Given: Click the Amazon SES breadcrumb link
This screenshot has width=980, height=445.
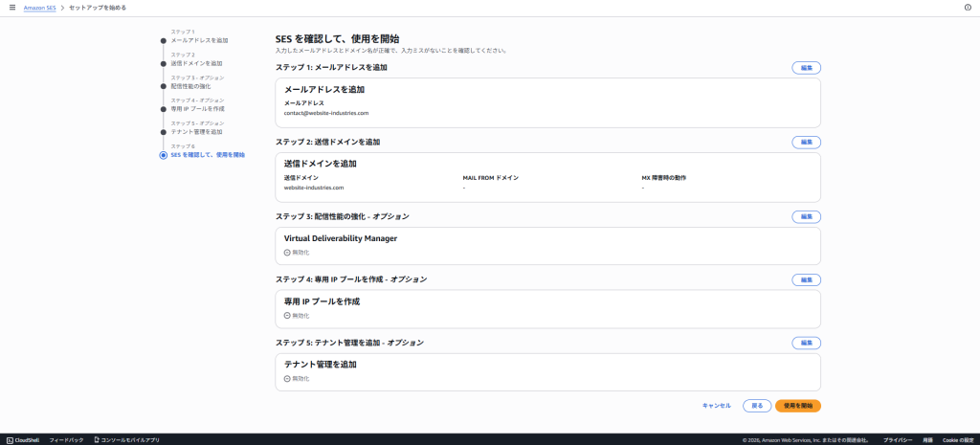Looking at the screenshot, I should tap(40, 8).
